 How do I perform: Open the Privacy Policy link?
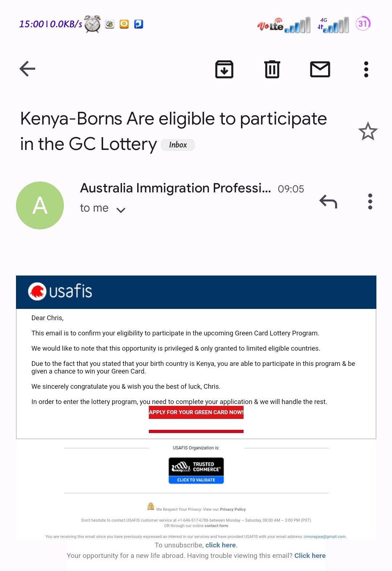point(233,509)
